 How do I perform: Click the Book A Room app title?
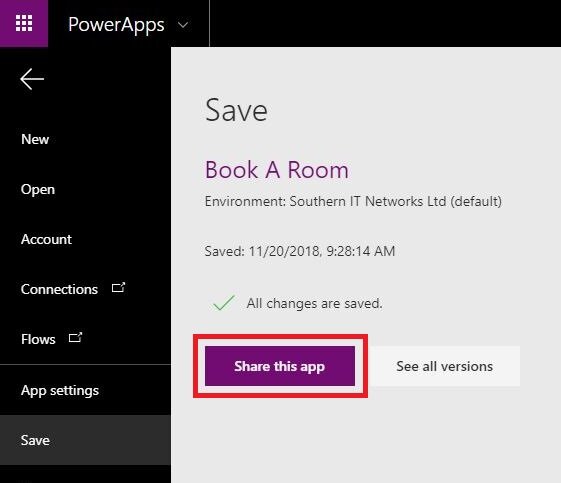tap(277, 170)
